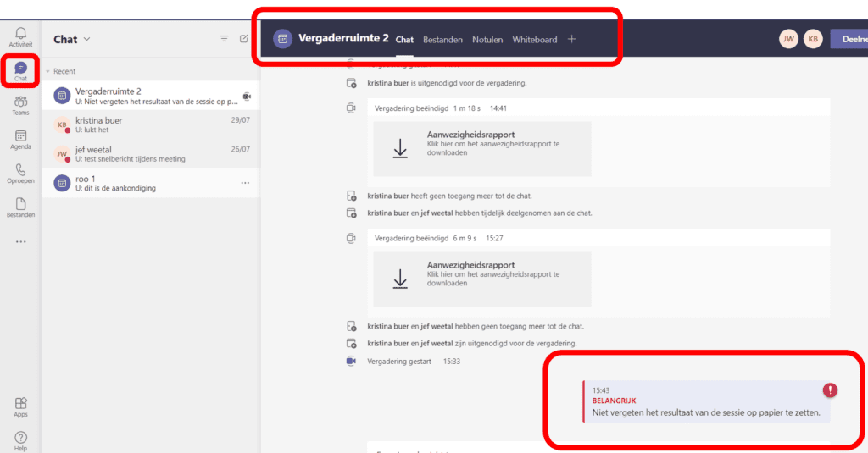Click the Deelnemen join button

[849, 39]
